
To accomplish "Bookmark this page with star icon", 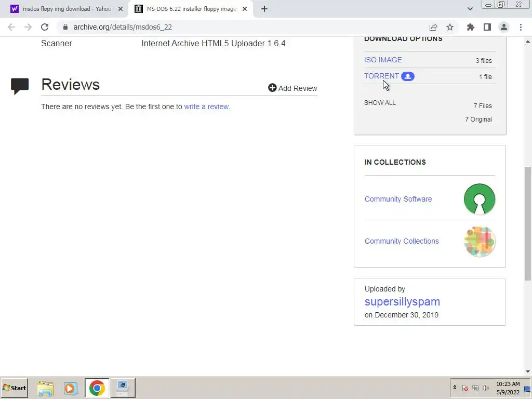I will (x=450, y=27).
